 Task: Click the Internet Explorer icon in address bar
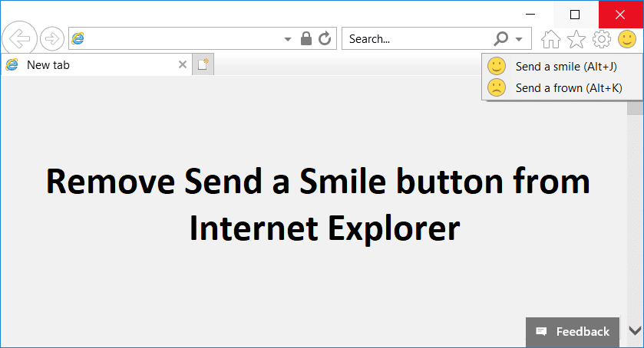pos(78,38)
